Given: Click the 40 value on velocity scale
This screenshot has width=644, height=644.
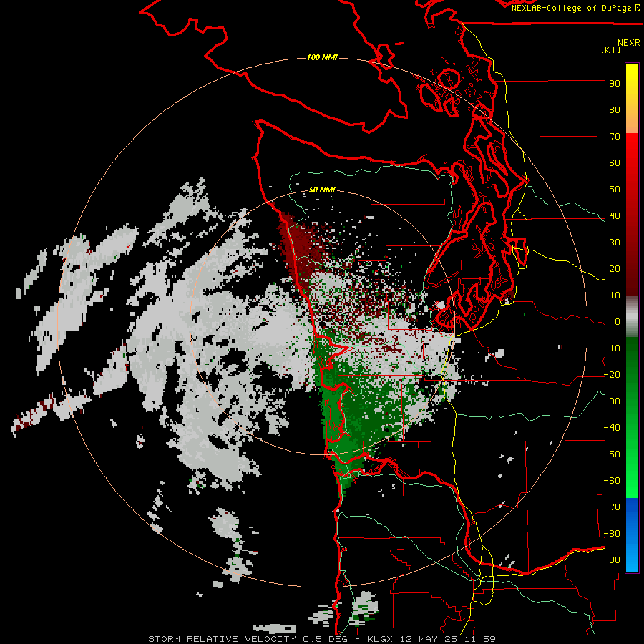Looking at the screenshot, I should click(615, 216).
